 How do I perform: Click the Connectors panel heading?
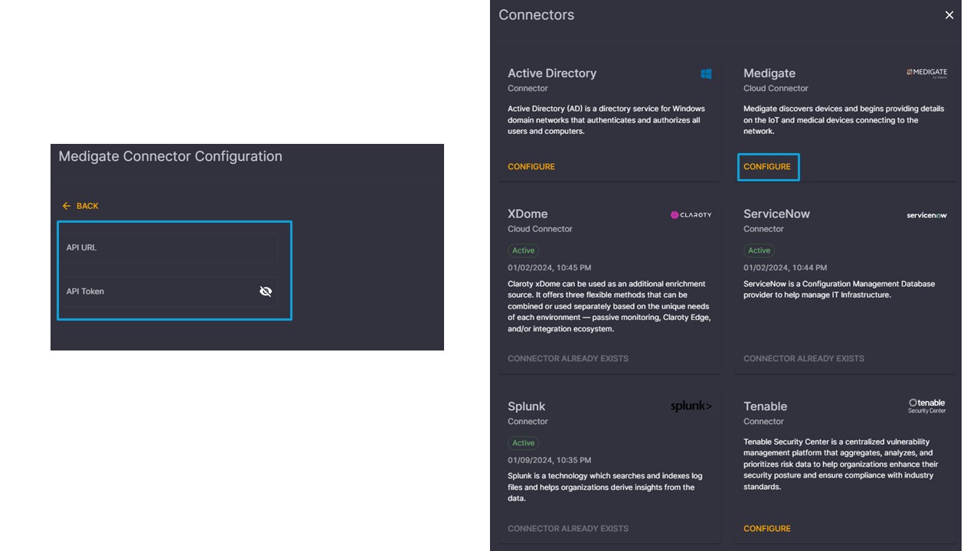coord(536,15)
